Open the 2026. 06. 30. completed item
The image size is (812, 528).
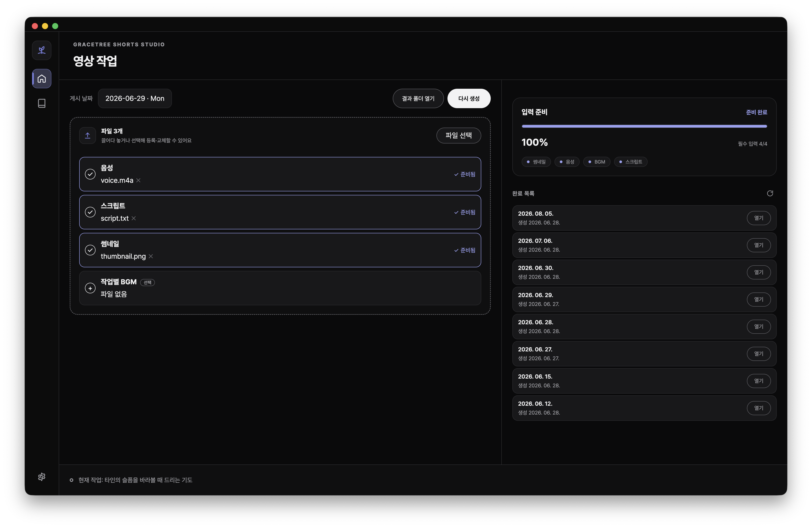coord(758,272)
